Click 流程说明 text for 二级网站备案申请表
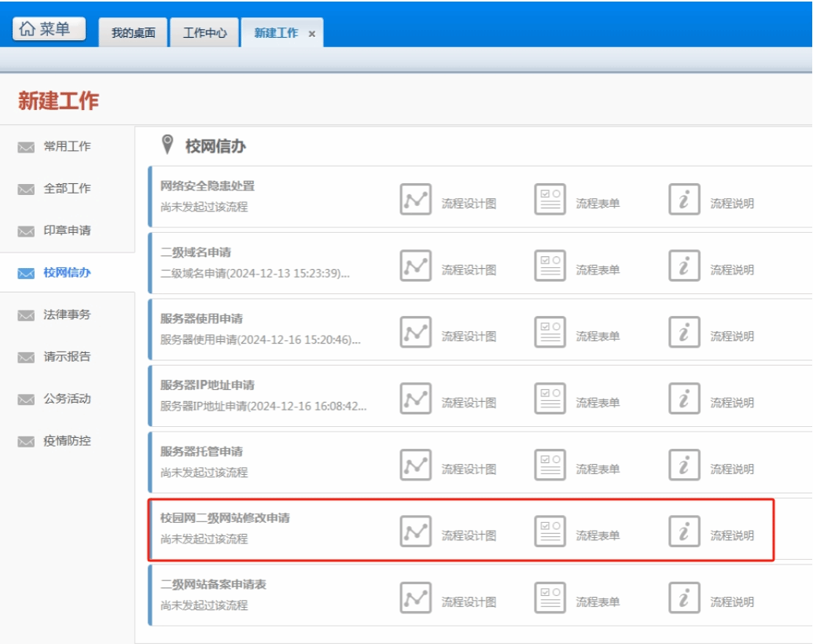The width and height of the screenshot is (813, 644). [732, 602]
